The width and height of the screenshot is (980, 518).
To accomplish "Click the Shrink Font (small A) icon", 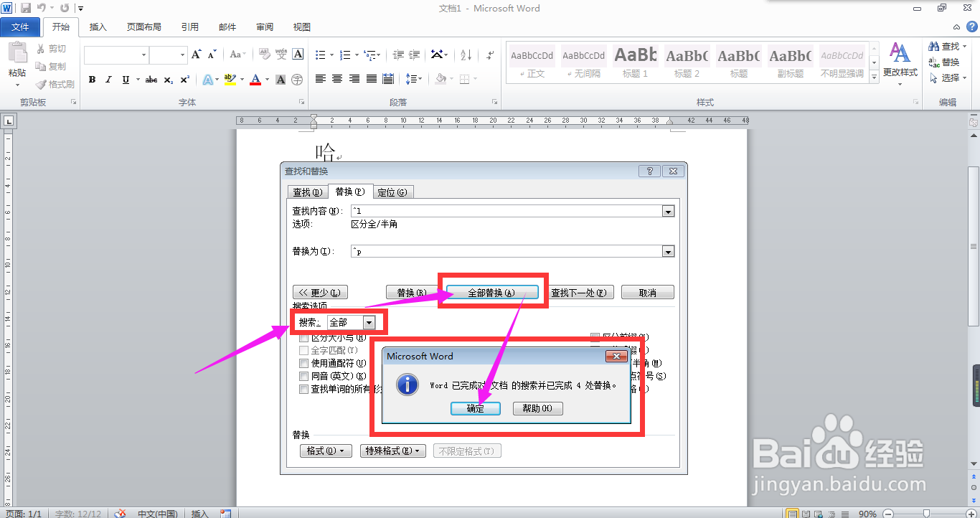I will click(212, 55).
